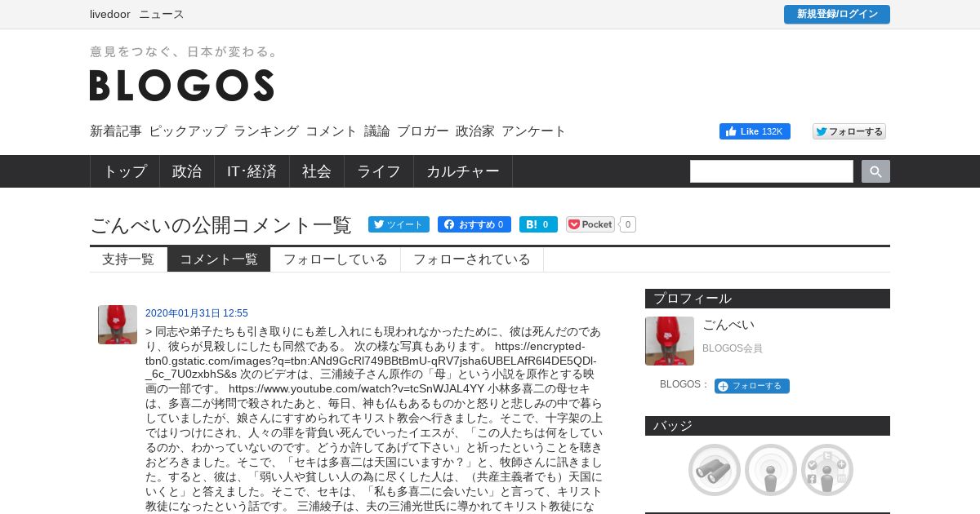Image resolution: width=980 pixels, height=514 pixels.
Task: Click the comment author avatar thumbnail
Action: point(118,325)
